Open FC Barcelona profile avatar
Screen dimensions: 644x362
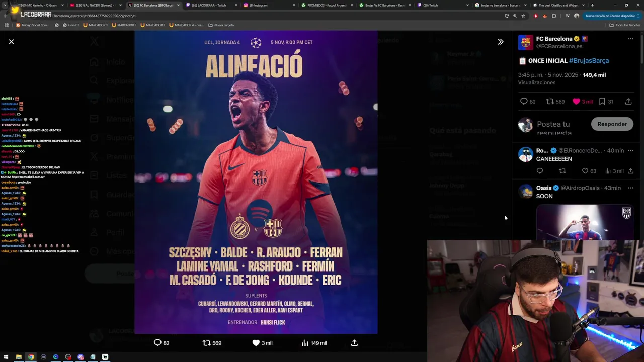click(x=525, y=42)
